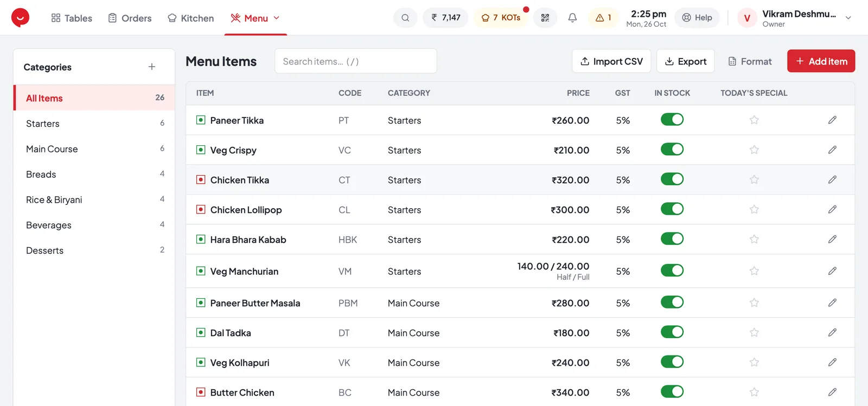Toggle Butter Chicken in-stock switch

(672, 391)
